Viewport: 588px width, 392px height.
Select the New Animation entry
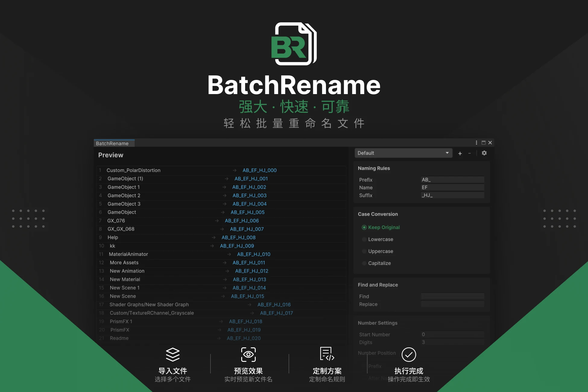127,271
